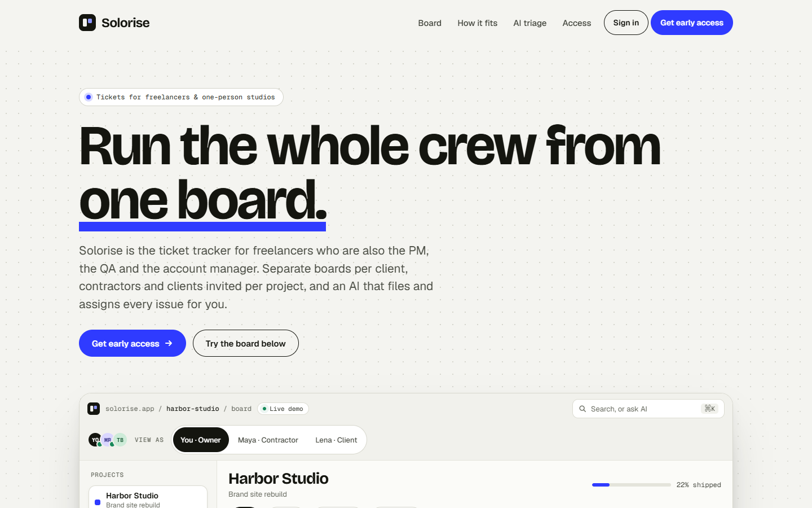Click the hero Get early access button
The width and height of the screenshot is (812, 508).
coord(133,343)
